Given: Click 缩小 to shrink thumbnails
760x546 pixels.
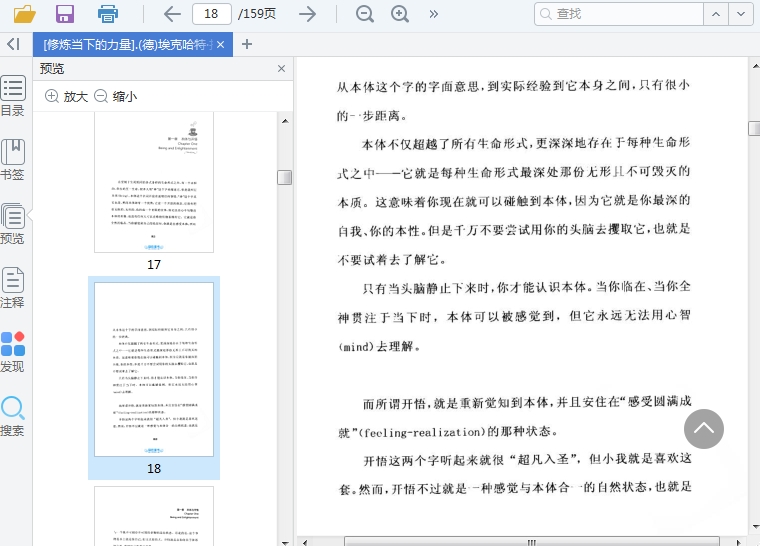Looking at the screenshot, I should point(115,96).
